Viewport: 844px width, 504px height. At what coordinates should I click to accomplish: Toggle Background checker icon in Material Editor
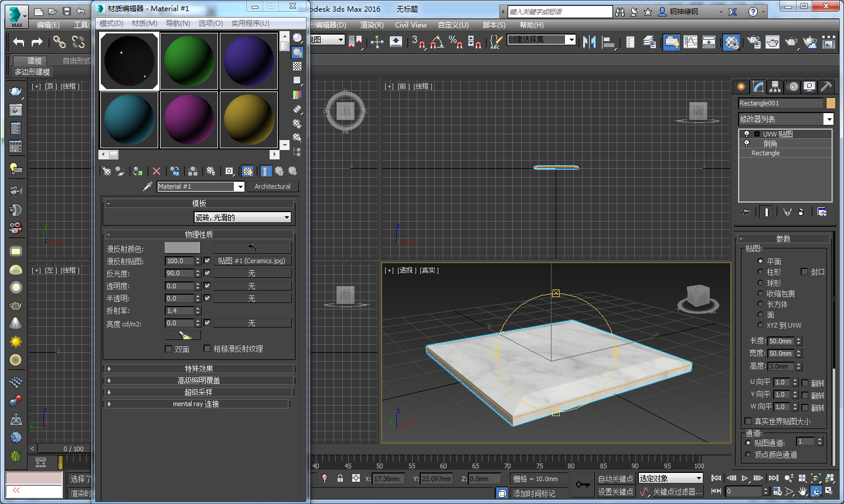click(297, 66)
